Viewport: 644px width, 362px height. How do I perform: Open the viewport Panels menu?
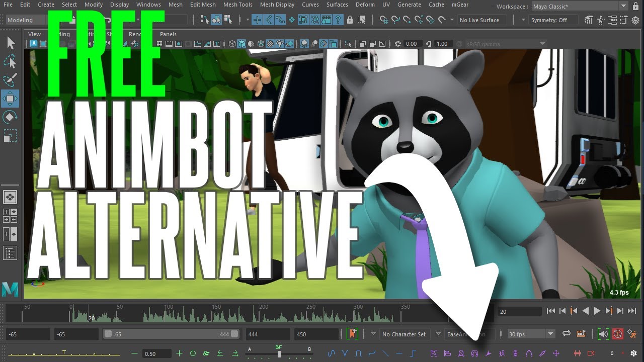(x=168, y=34)
